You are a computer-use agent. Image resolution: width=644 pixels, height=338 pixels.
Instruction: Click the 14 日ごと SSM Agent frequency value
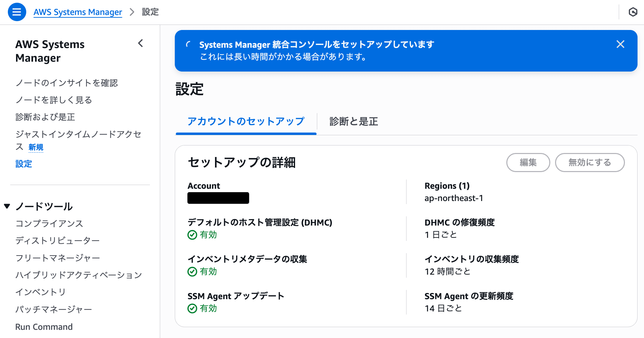pos(443,308)
